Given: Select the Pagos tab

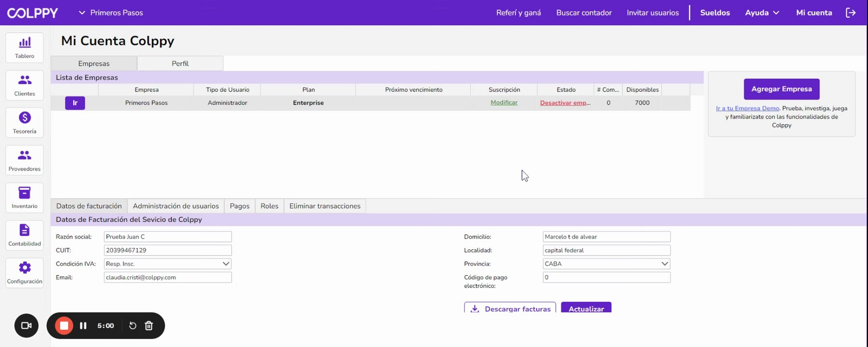Looking at the screenshot, I should pyautogui.click(x=240, y=206).
